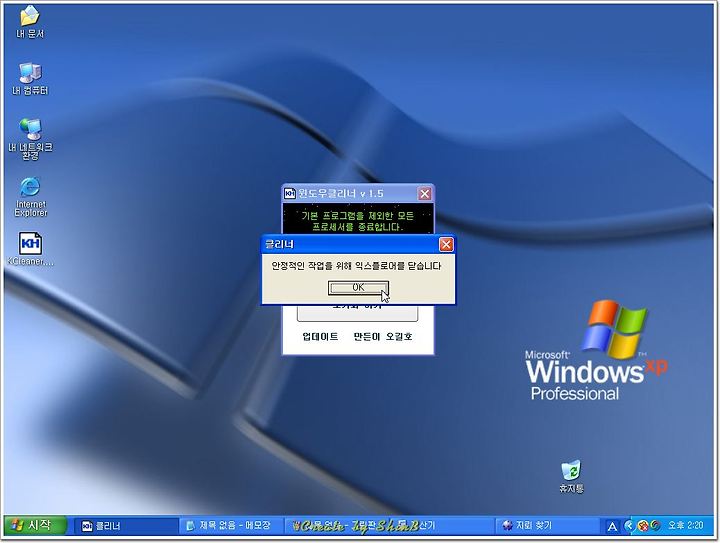Click the large button partly hidden behind dialog
Screen dimensions: 720x543
click(358, 313)
